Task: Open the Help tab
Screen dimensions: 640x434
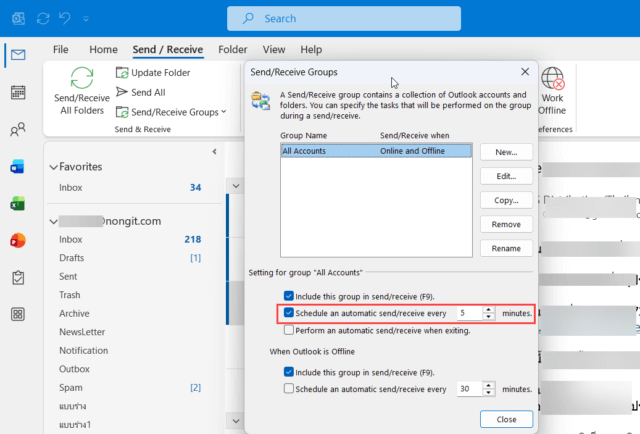Action: [311, 49]
